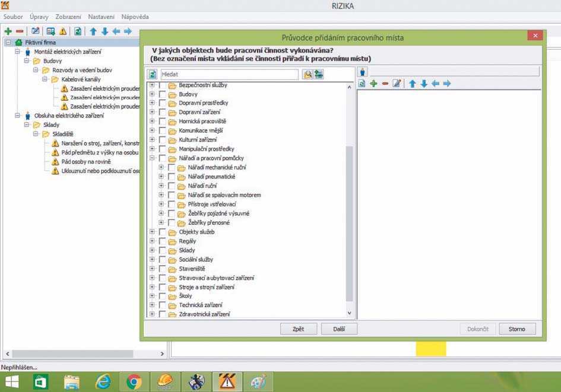The height and width of the screenshot is (392, 561).
Task: Click the blue left arrow in main toolbar
Action: pyautogui.click(x=116, y=31)
